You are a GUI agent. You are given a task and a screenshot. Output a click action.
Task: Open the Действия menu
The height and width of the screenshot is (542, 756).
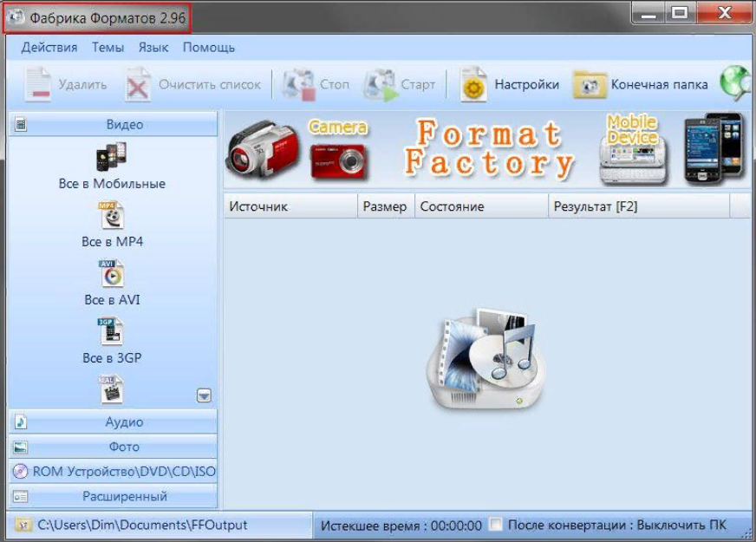pyautogui.click(x=49, y=48)
